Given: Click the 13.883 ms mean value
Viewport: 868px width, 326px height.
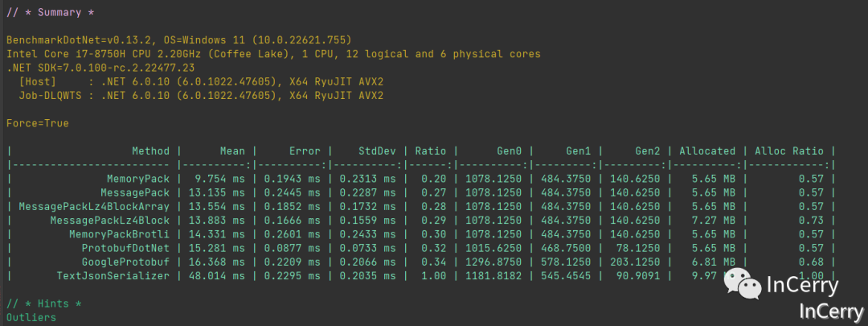Looking at the screenshot, I should 216,221.
